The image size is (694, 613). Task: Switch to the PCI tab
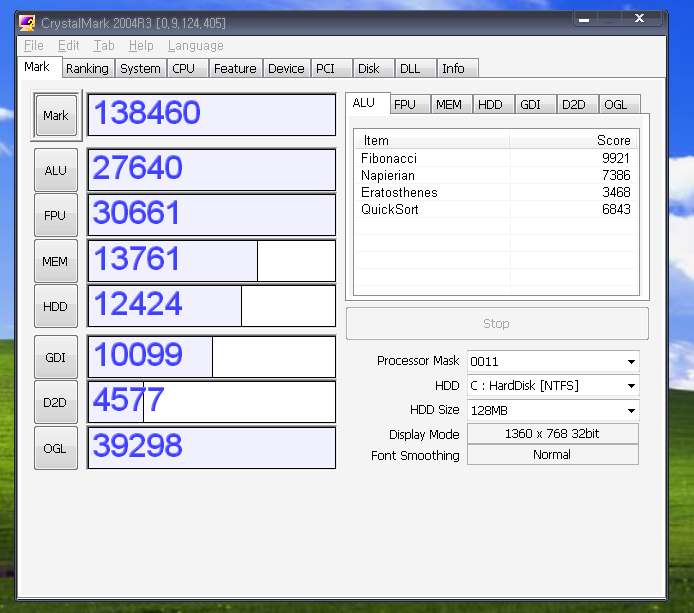click(331, 69)
